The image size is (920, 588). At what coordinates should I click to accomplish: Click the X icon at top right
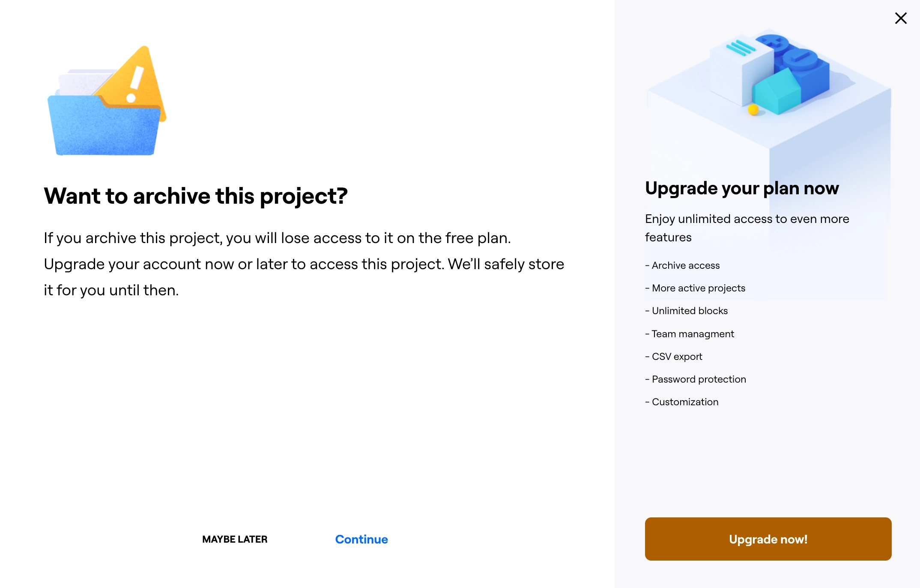pos(901,18)
